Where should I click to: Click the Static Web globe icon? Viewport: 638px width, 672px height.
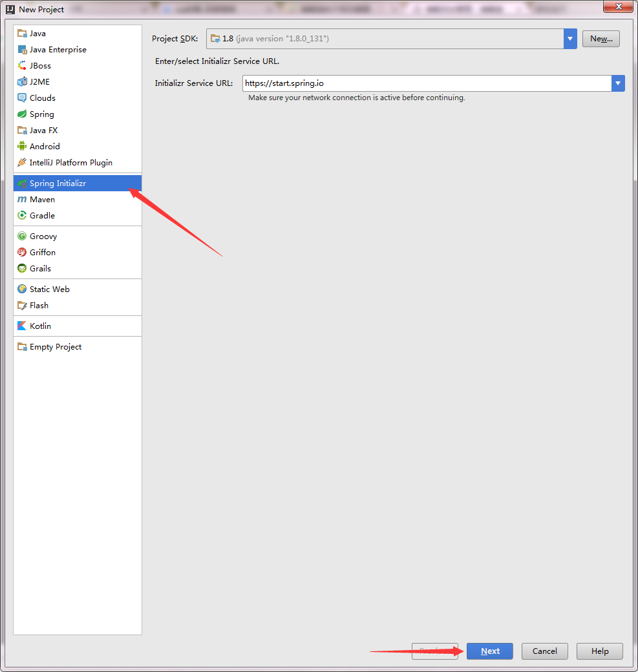pyautogui.click(x=22, y=289)
